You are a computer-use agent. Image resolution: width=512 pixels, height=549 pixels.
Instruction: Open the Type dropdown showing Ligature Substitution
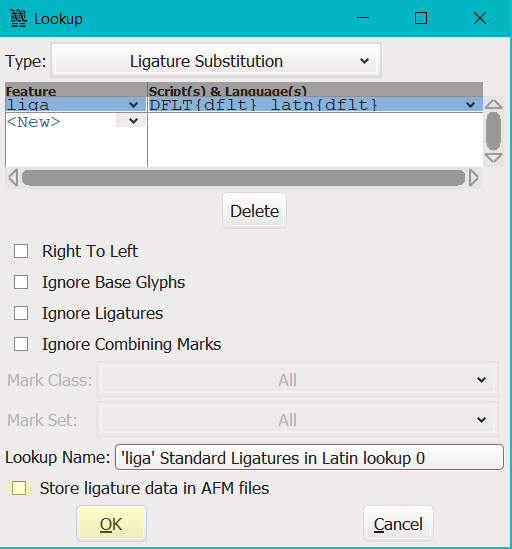(x=216, y=61)
